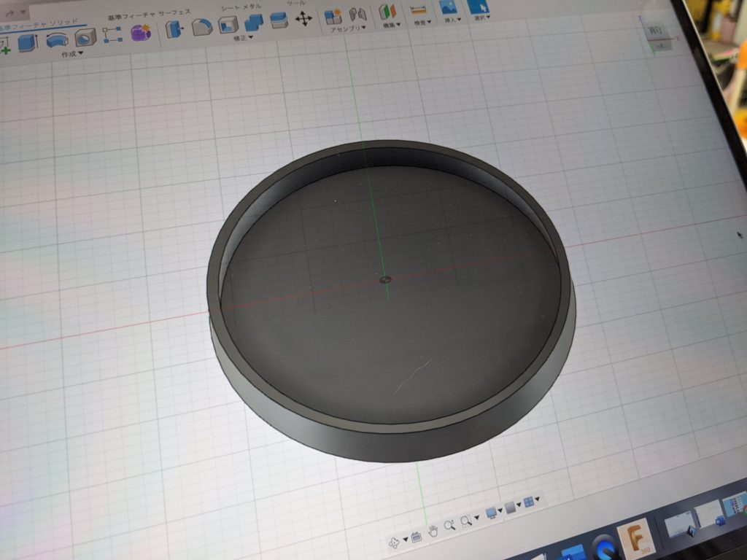Open the 構築 dropdown menu

point(392,26)
